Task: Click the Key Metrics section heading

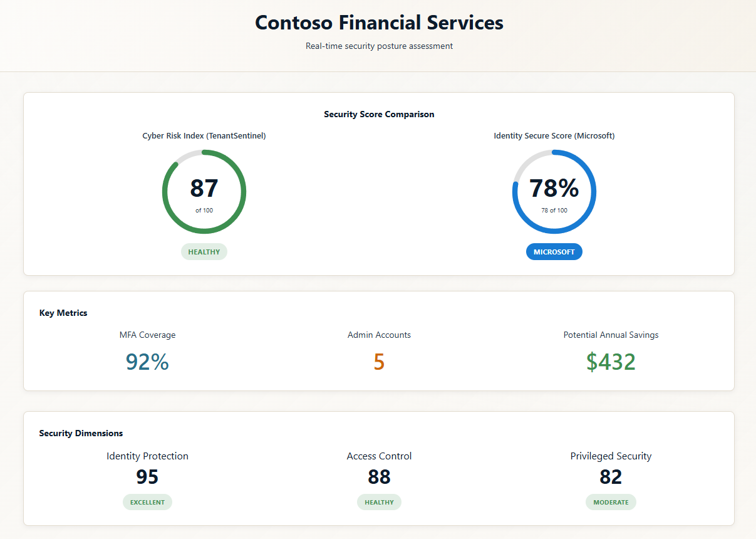Action: point(63,313)
